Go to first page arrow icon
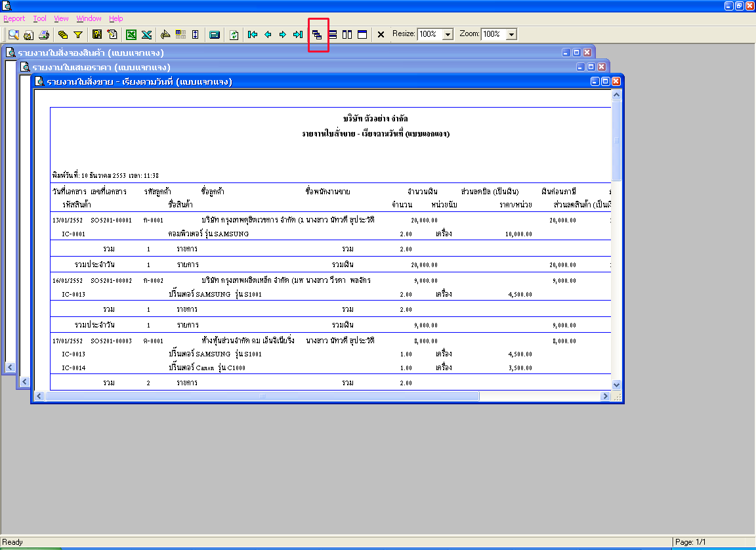This screenshot has width=756, height=550. coord(253,34)
